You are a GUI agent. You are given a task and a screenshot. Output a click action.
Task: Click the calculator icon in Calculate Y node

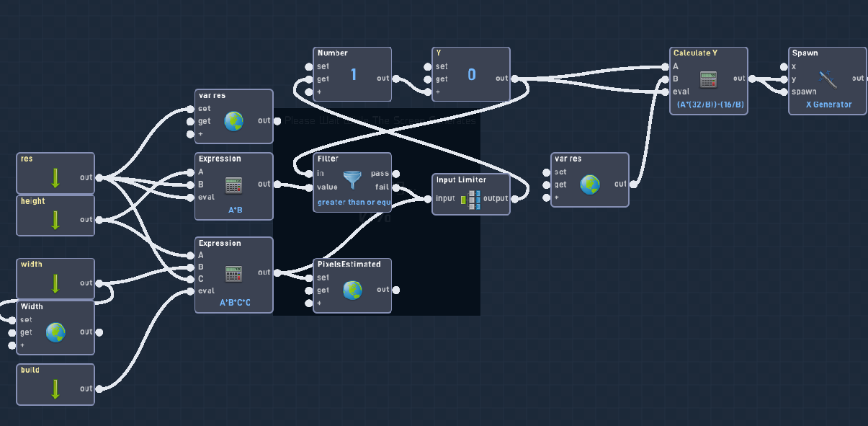pos(709,79)
